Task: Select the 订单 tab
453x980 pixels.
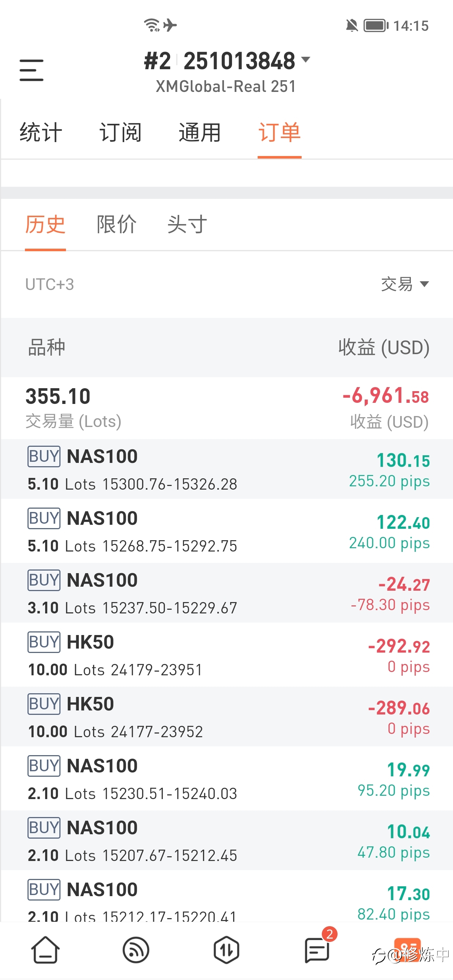Action: coord(279,133)
